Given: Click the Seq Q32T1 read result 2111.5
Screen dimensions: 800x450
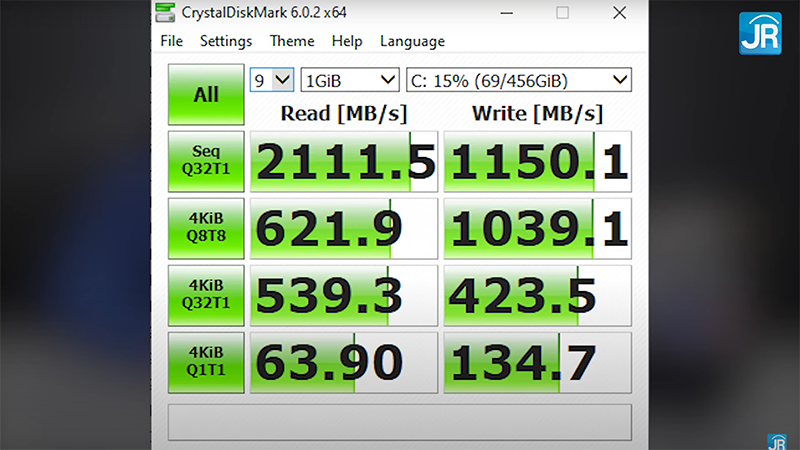Looking at the screenshot, I should (343, 161).
